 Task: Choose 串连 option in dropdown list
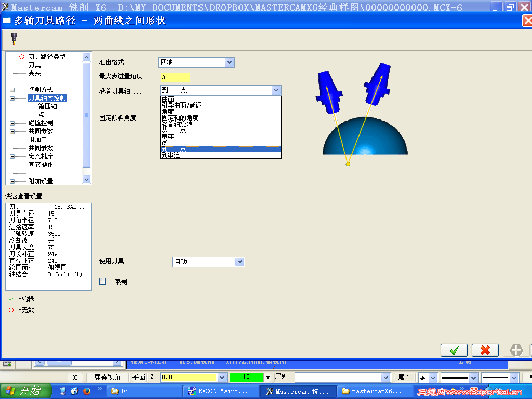pos(220,137)
